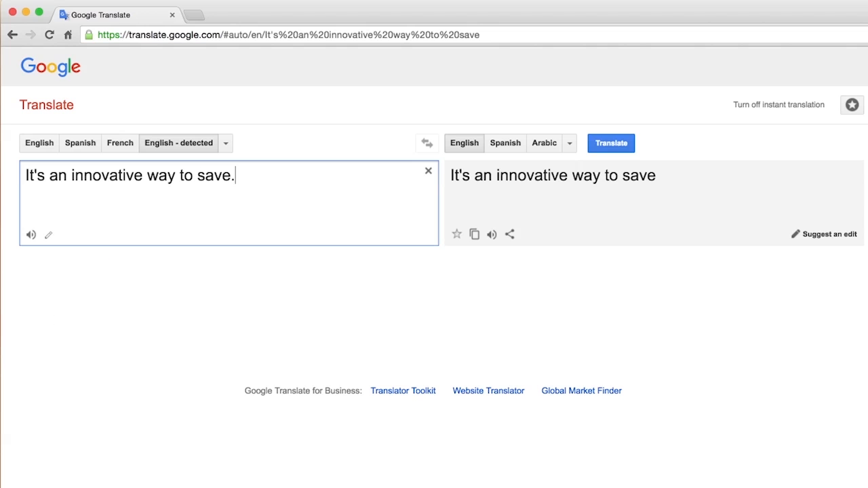The height and width of the screenshot is (488, 868).
Task: Share the translation
Action: point(510,234)
